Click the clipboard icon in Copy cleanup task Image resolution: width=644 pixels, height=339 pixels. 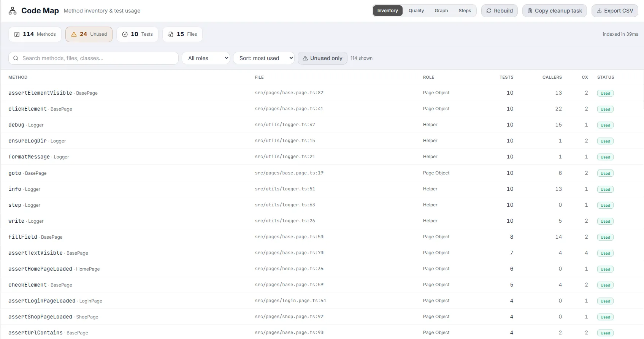click(530, 11)
